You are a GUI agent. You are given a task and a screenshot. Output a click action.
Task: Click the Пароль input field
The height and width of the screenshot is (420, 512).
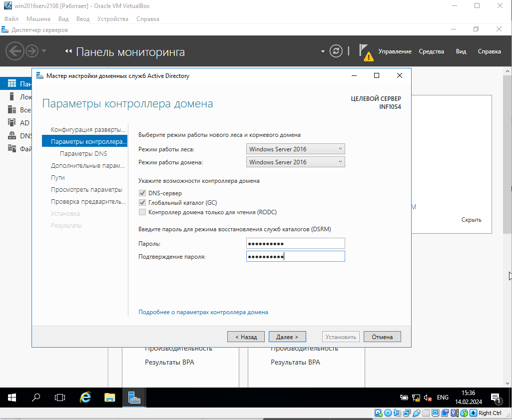pyautogui.click(x=296, y=243)
